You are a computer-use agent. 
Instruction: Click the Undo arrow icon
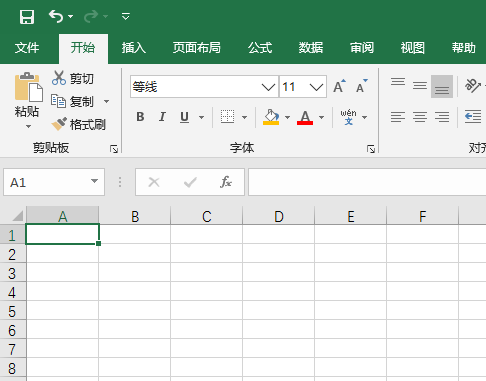pyautogui.click(x=56, y=16)
